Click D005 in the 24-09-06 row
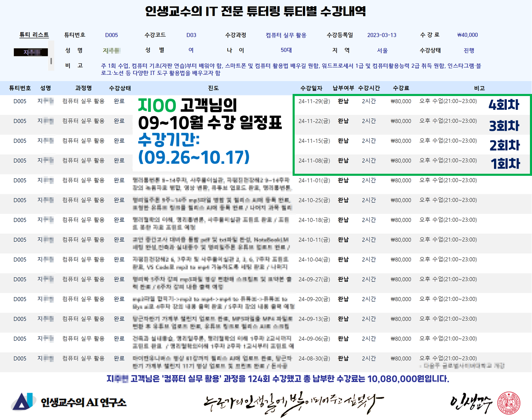 (x=20, y=339)
